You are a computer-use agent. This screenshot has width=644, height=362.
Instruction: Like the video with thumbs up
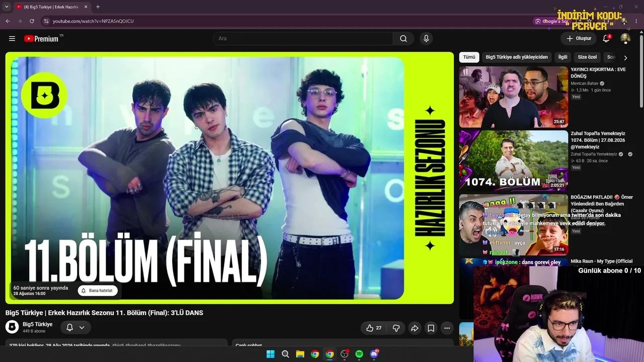pos(373,328)
